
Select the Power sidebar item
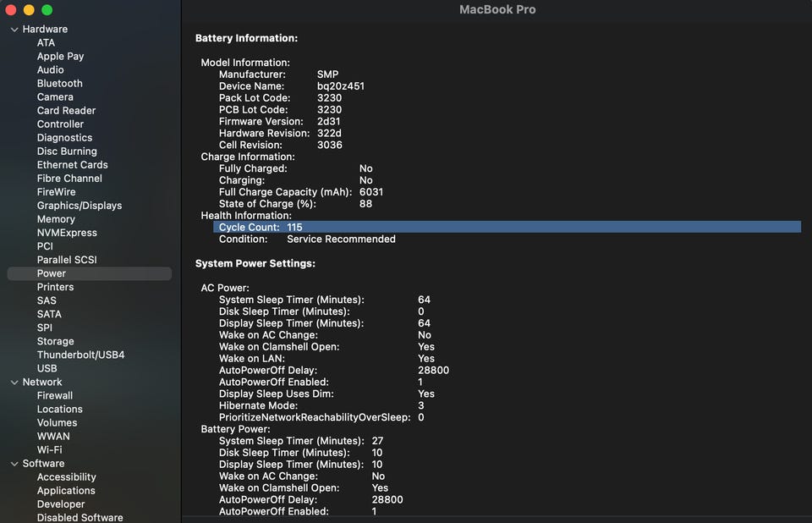(x=51, y=273)
